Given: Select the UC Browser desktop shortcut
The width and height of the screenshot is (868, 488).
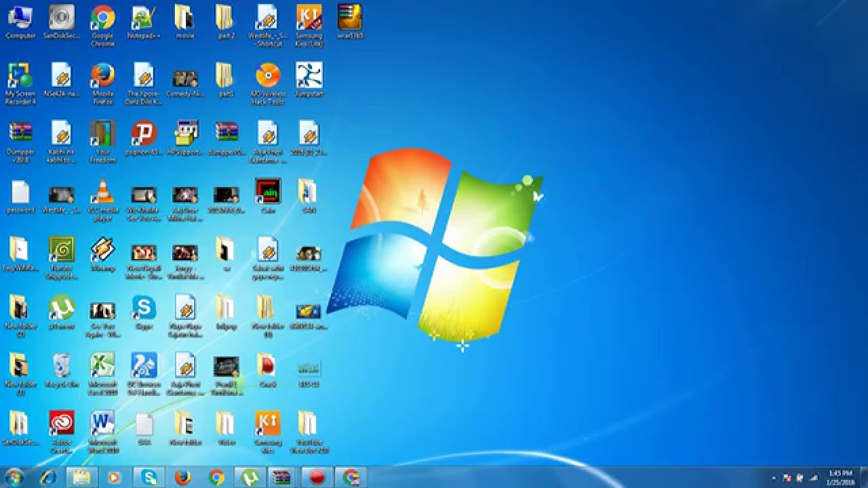Looking at the screenshot, I should pyautogui.click(x=144, y=374).
